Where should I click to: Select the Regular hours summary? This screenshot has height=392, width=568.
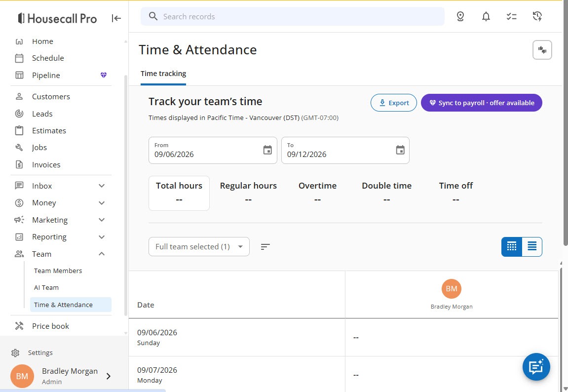point(248,193)
